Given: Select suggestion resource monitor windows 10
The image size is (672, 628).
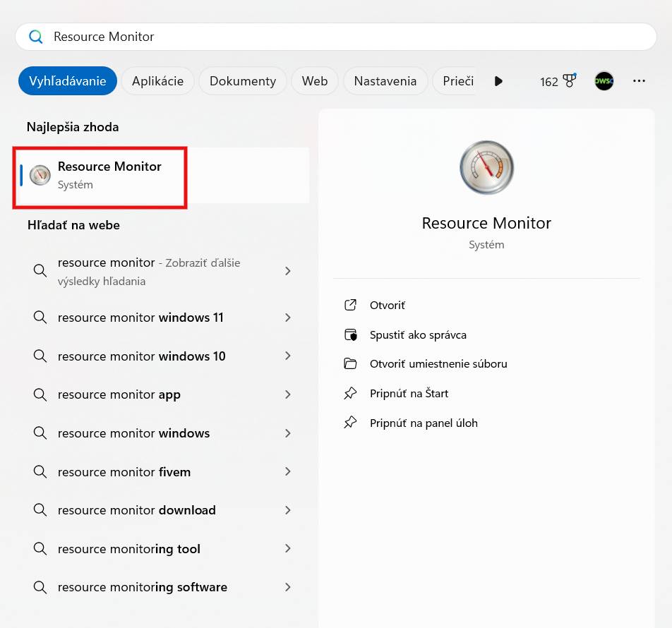Looking at the screenshot, I should [163, 356].
